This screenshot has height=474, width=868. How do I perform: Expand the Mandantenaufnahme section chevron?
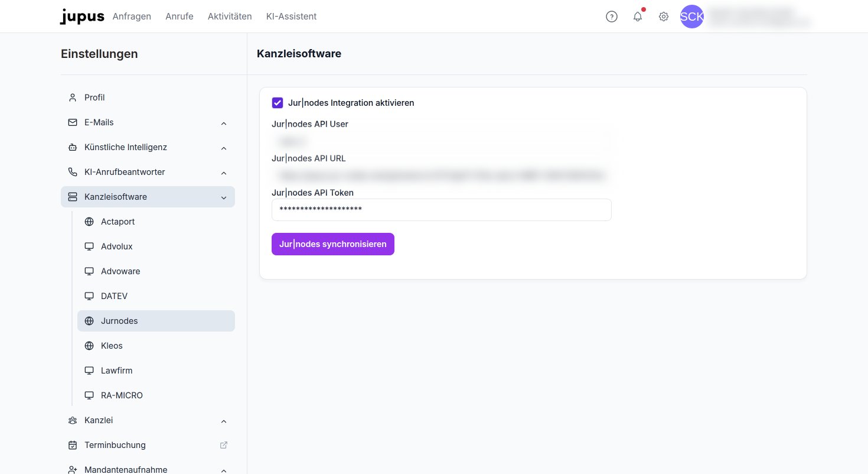(x=224, y=470)
